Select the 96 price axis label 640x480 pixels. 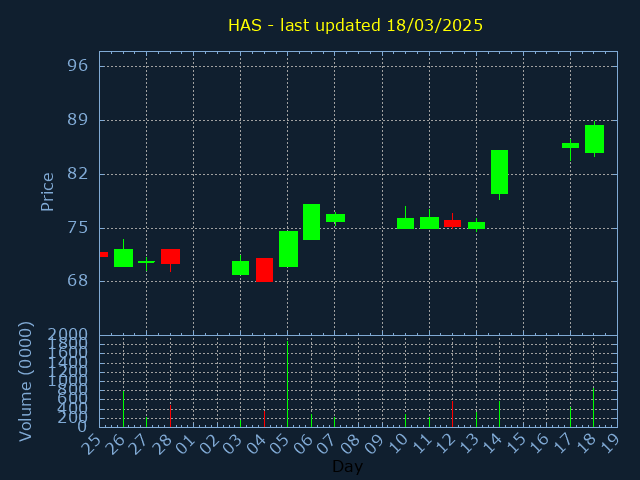point(78,66)
